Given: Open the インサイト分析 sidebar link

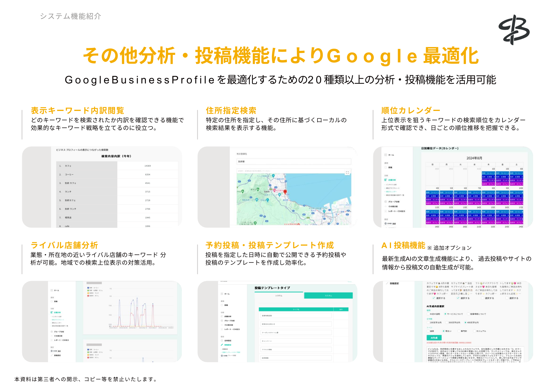Looking at the screenshot, I should pos(391,184).
